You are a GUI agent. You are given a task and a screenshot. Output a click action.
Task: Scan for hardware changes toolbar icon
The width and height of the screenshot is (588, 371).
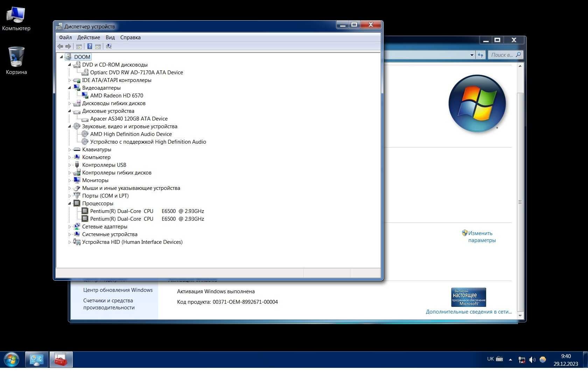pyautogui.click(x=109, y=46)
